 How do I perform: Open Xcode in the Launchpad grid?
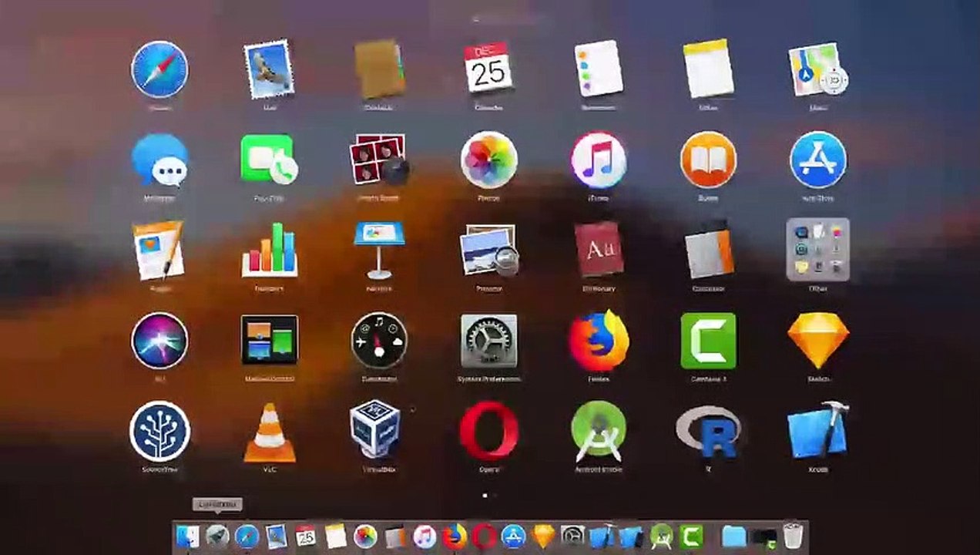click(818, 430)
